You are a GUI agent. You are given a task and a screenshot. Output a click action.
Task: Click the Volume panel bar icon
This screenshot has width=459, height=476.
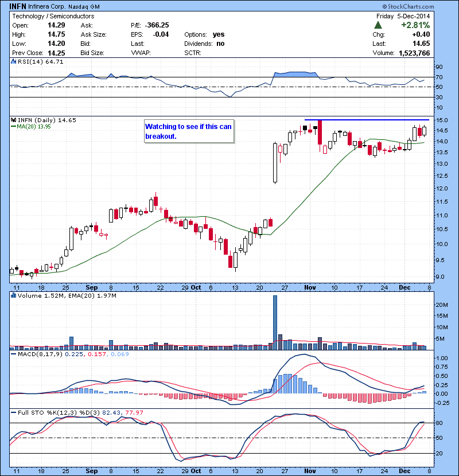point(13,295)
